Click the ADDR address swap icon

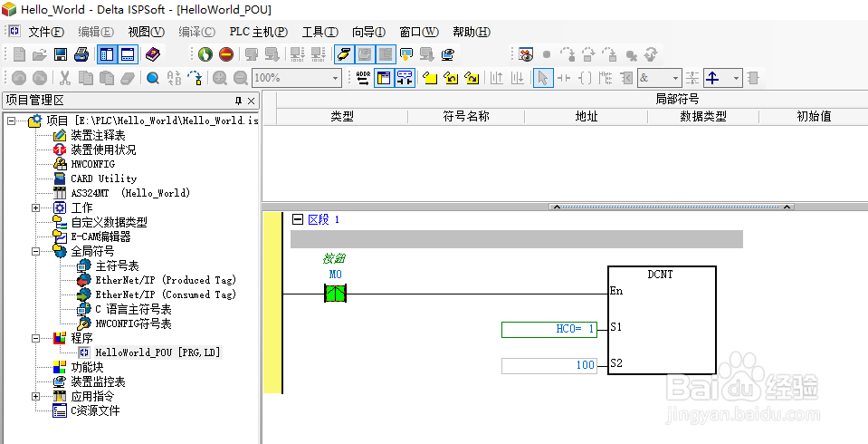pos(363,78)
